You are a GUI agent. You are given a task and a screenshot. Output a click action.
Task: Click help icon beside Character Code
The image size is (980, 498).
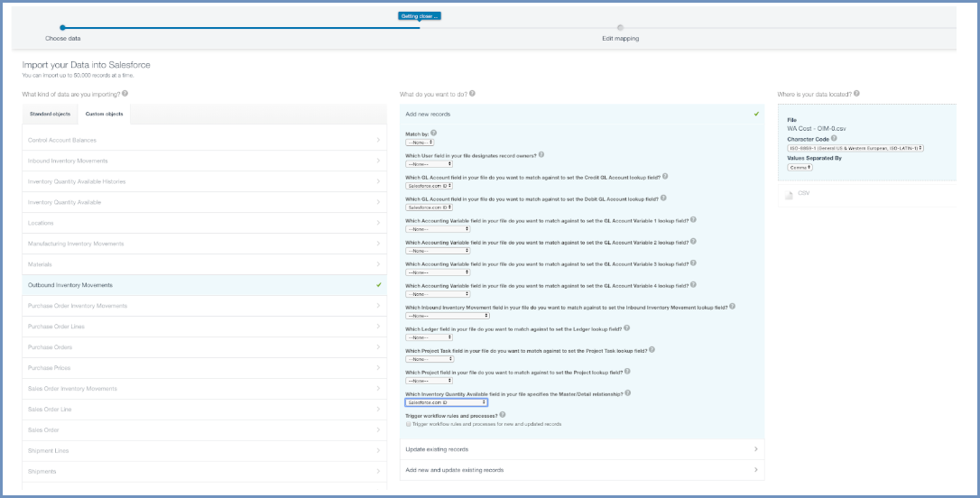pos(833,138)
